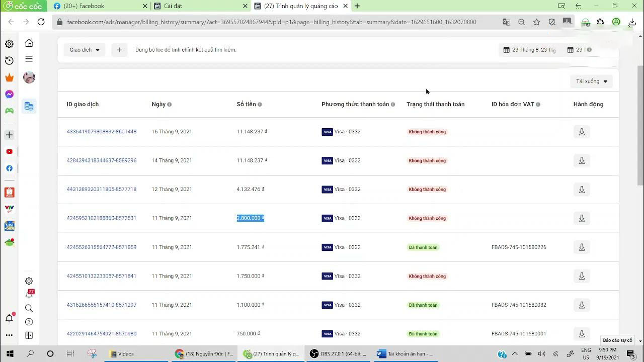This screenshot has height=362, width=644.
Task: Open the Giao dịch filter dropdown
Action: (85, 50)
